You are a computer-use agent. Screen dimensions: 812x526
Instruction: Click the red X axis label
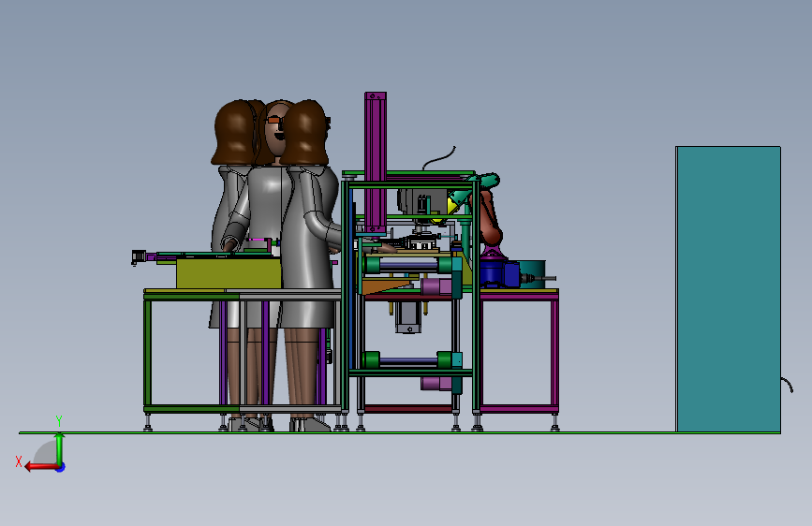point(19,461)
